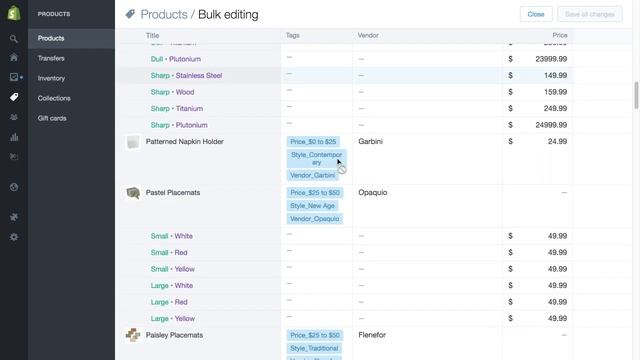640x360 pixels.
Task: Open Apps puzzle piece icon
Action: 14,217
